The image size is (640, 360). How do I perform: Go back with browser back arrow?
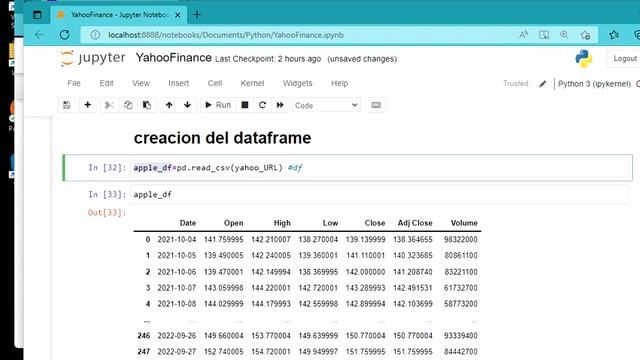tap(39, 35)
